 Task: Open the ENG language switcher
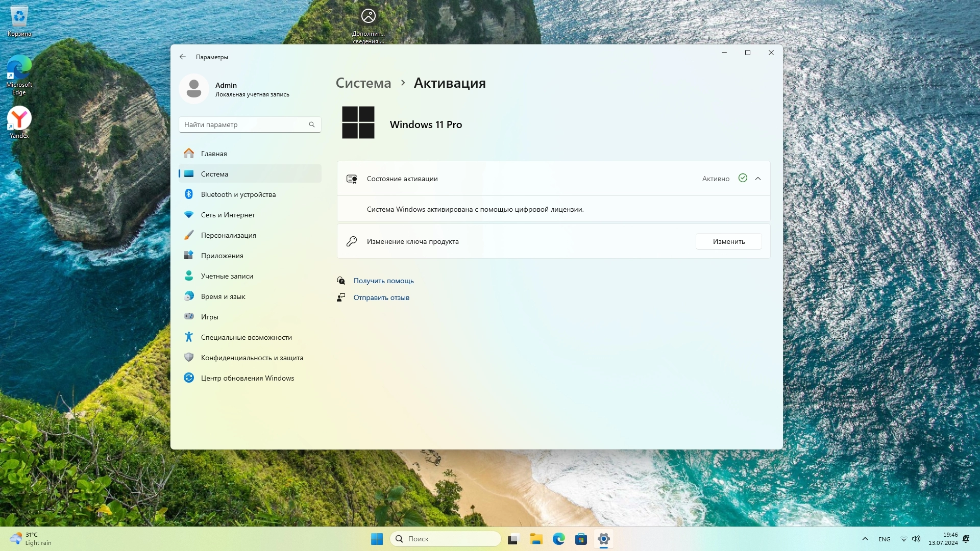point(884,539)
